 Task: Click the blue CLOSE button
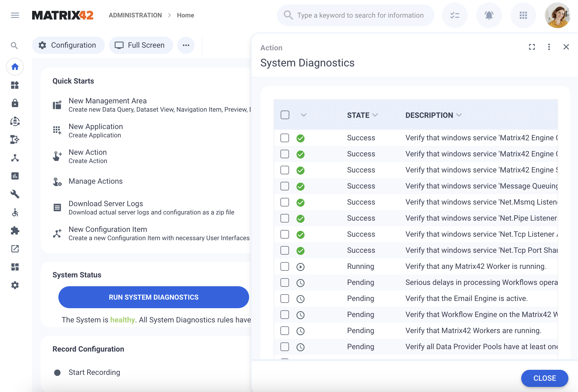pos(545,378)
